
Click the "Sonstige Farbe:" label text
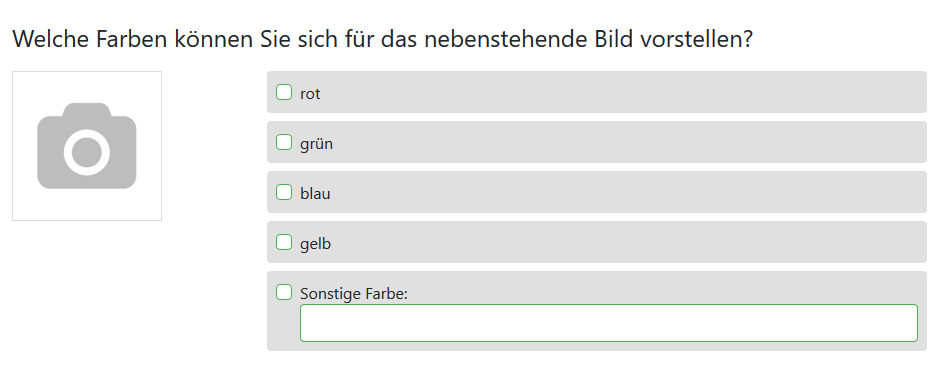click(x=354, y=294)
